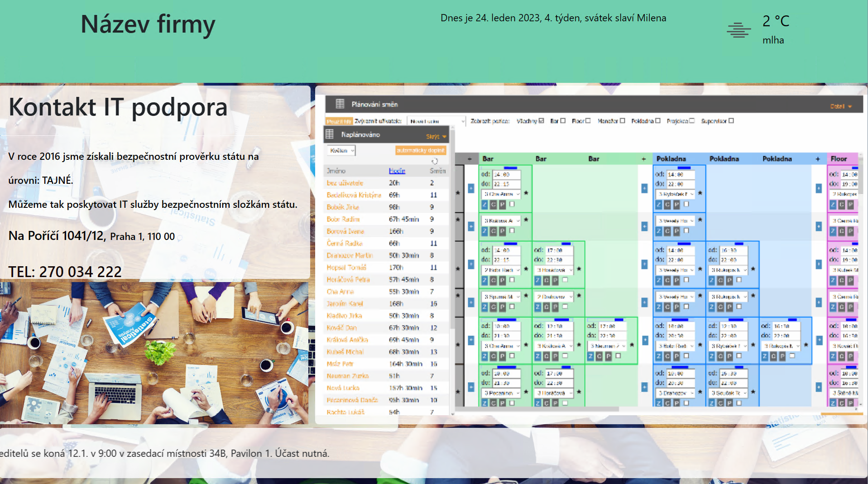Click the star beside Drahozov Pokladna dropdown

pyautogui.click(x=700, y=392)
